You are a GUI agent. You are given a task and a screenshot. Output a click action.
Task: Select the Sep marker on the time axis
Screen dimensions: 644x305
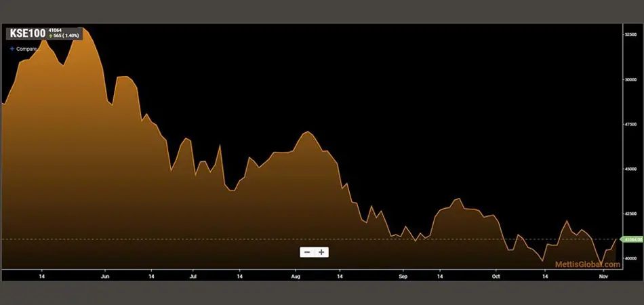tap(403, 277)
